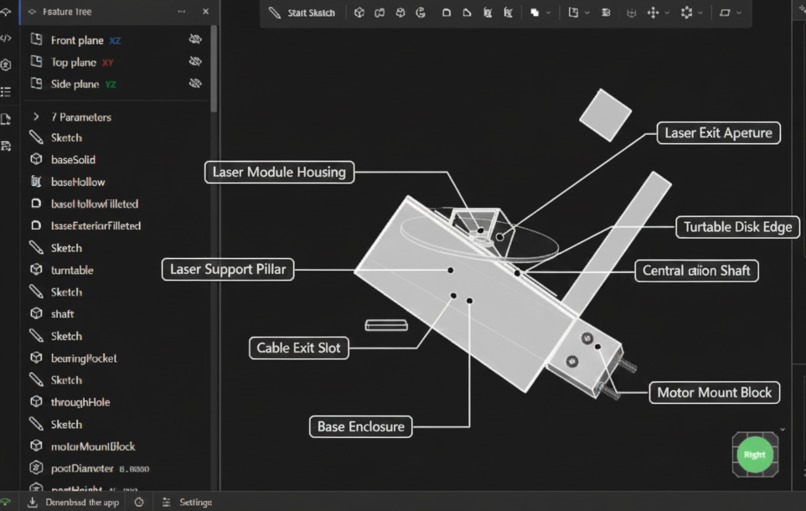Image resolution: width=806 pixels, height=511 pixels.
Task: Select Front plane in feature tree
Action: pos(116,40)
